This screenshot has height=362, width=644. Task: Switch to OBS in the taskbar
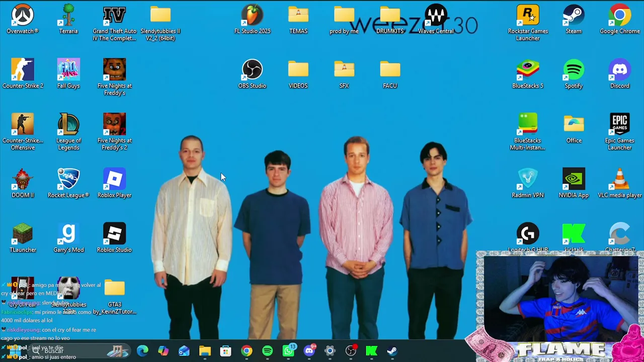tap(351, 351)
